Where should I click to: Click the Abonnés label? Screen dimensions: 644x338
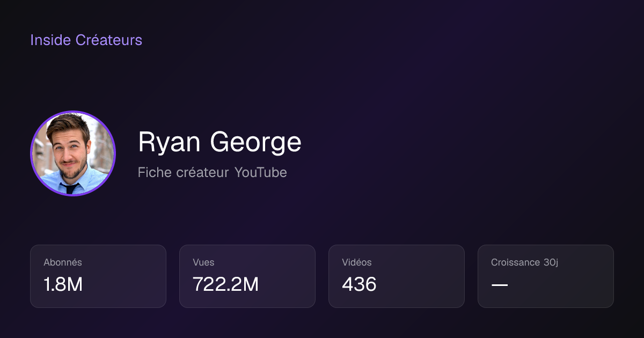tap(63, 262)
